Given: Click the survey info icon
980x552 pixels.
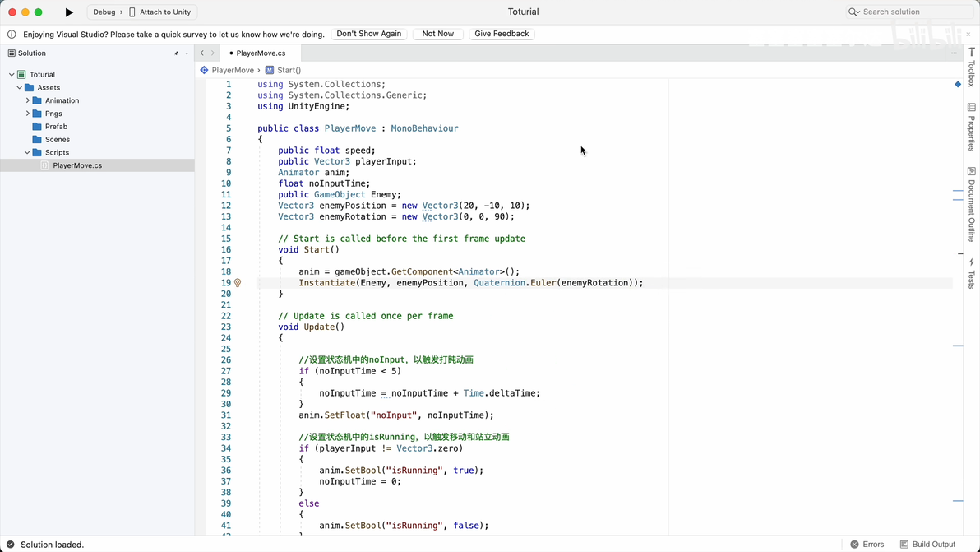Looking at the screenshot, I should click(x=12, y=35).
